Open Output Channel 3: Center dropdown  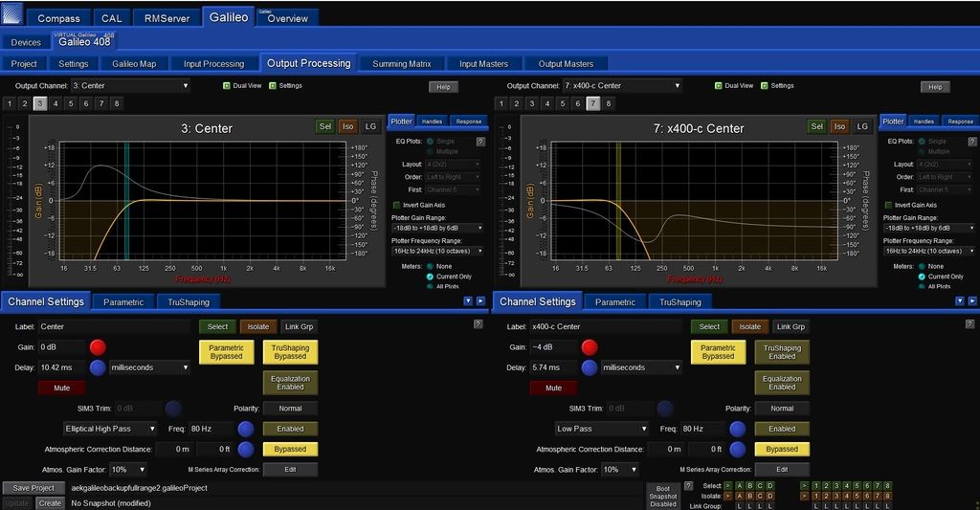click(130, 85)
